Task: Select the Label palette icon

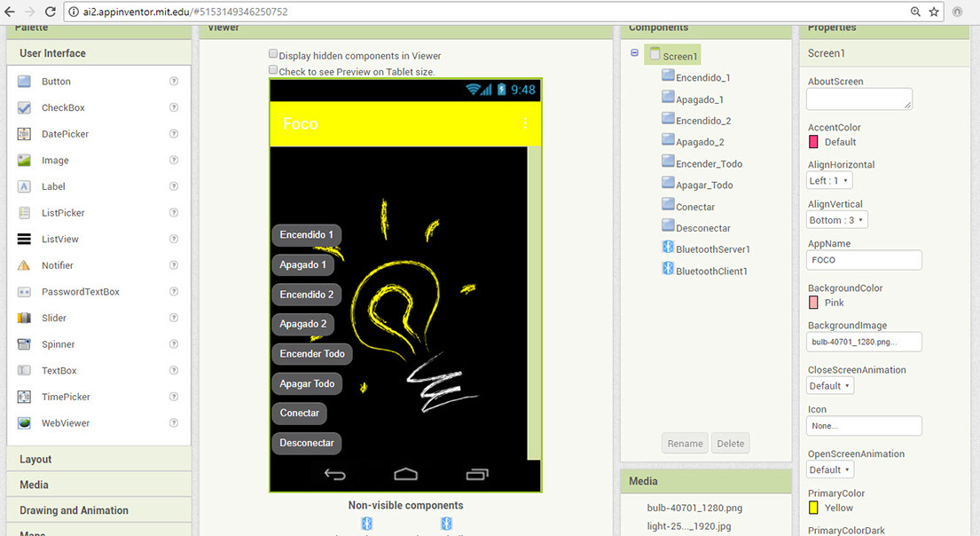Action: 24,186
